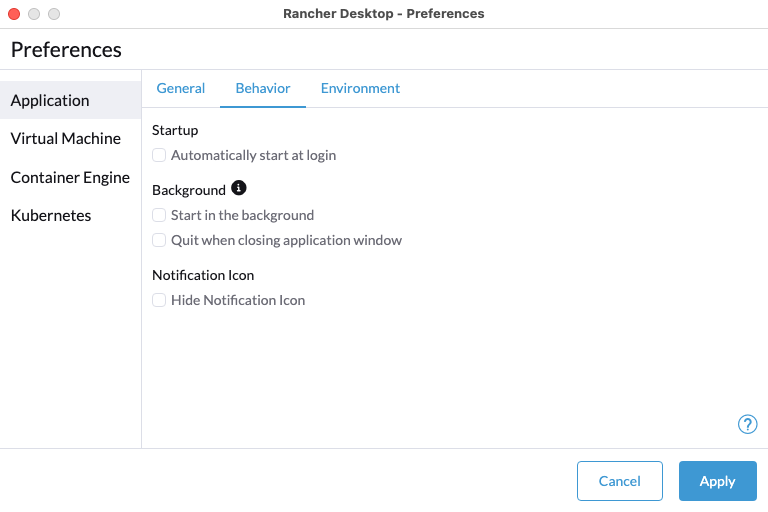This screenshot has width=768, height=512.
Task: Select Application in the sidebar
Action: (50, 100)
